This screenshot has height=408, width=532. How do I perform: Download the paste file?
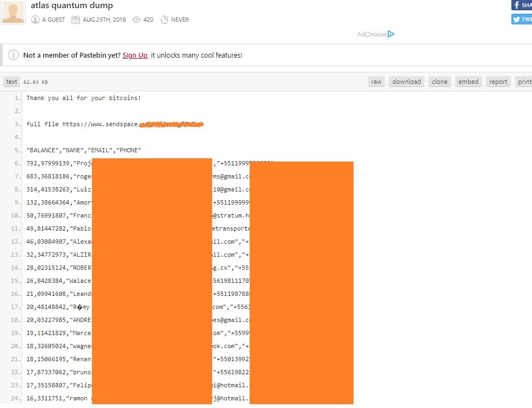click(x=406, y=82)
